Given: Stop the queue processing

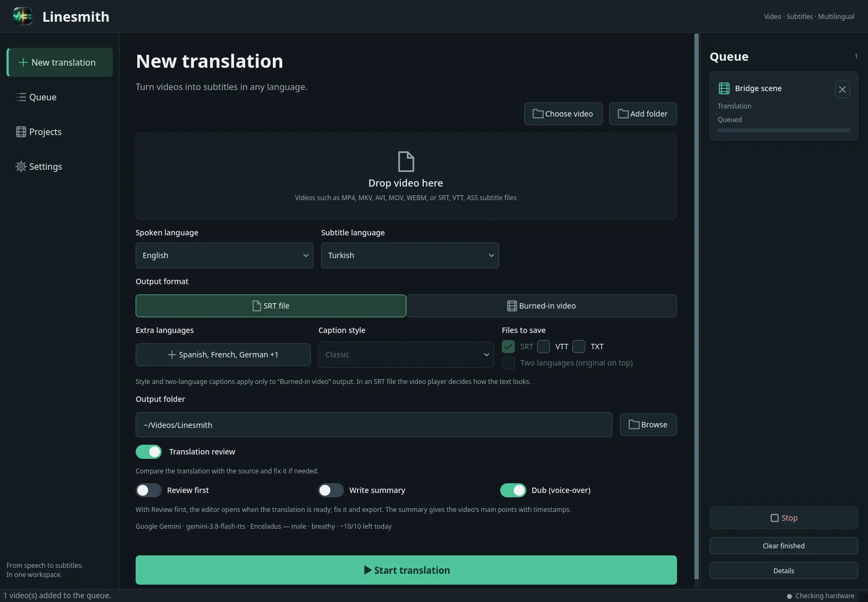Looking at the screenshot, I should coord(784,518).
